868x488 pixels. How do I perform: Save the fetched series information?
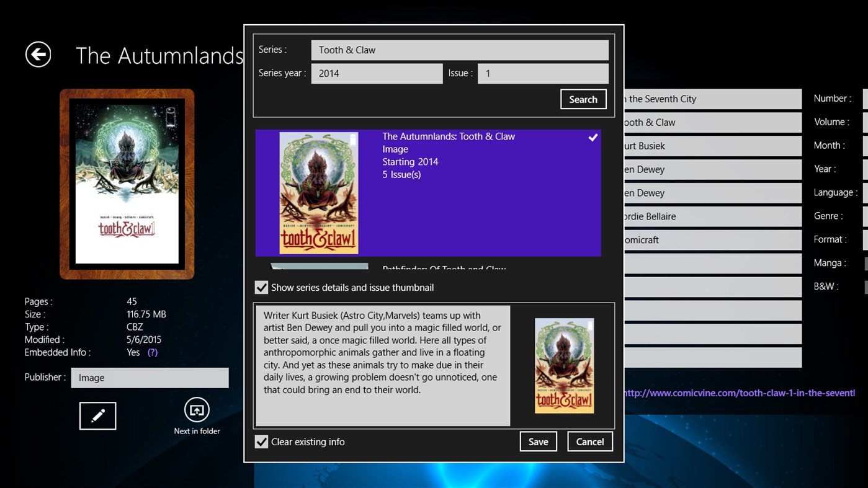[537, 441]
